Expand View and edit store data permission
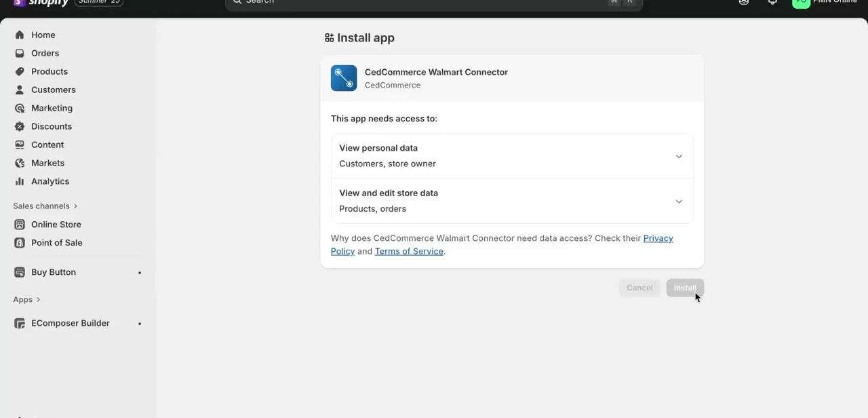Image resolution: width=868 pixels, height=418 pixels. click(512, 201)
